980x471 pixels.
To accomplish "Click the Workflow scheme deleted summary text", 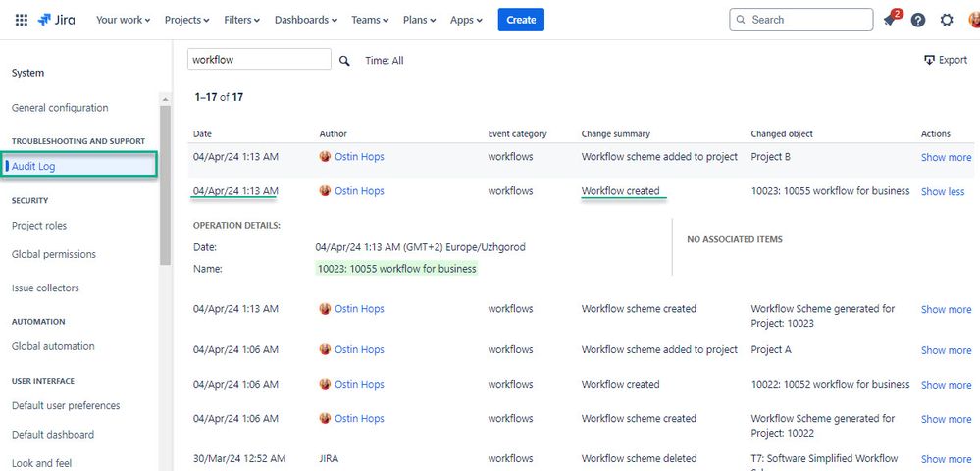I will click(639, 458).
